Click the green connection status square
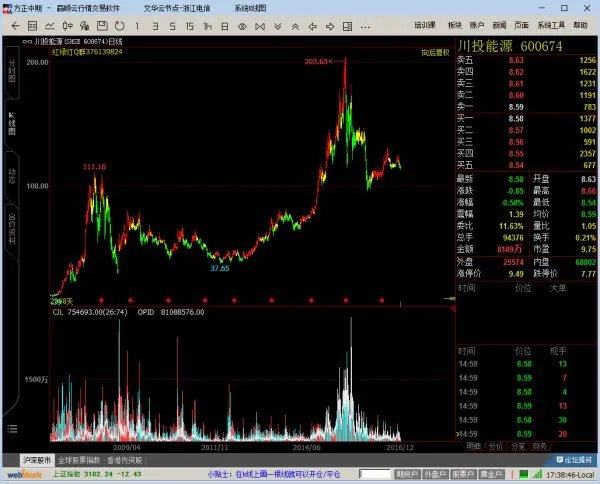This screenshot has height=484, width=600. click(x=523, y=475)
